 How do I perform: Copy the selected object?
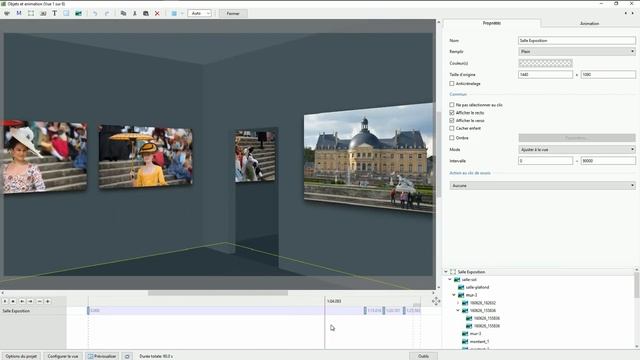click(x=123, y=13)
